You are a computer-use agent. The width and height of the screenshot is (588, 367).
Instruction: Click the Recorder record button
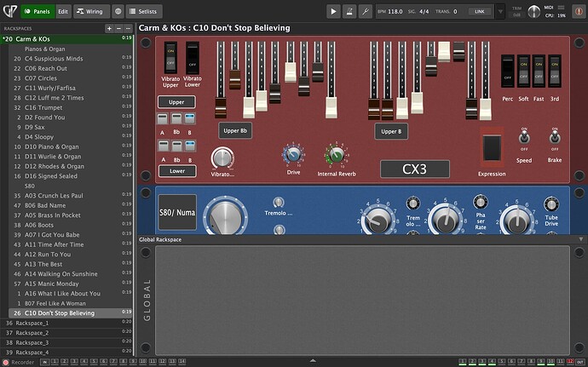point(6,362)
